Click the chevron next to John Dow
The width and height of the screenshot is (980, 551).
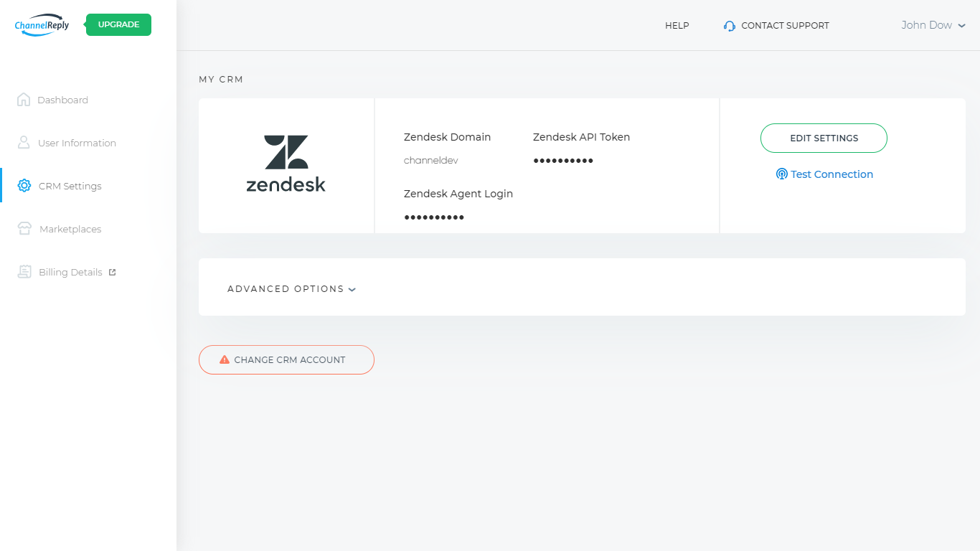pos(962,26)
